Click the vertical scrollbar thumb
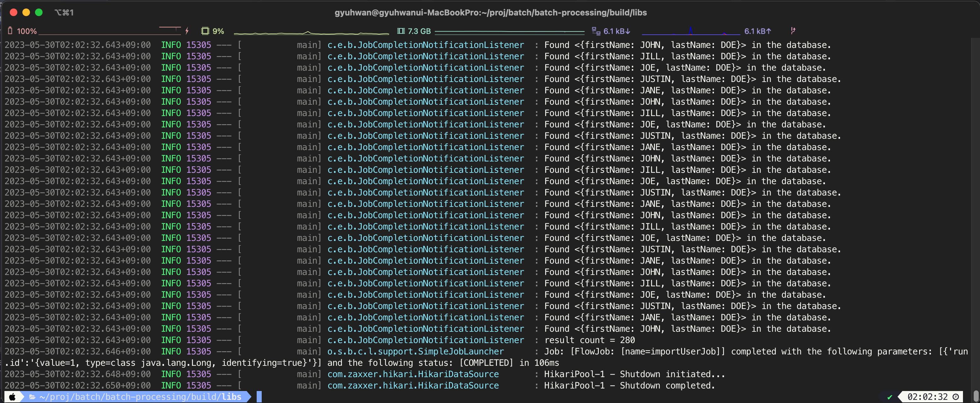The height and width of the screenshot is (403, 980). 976,395
